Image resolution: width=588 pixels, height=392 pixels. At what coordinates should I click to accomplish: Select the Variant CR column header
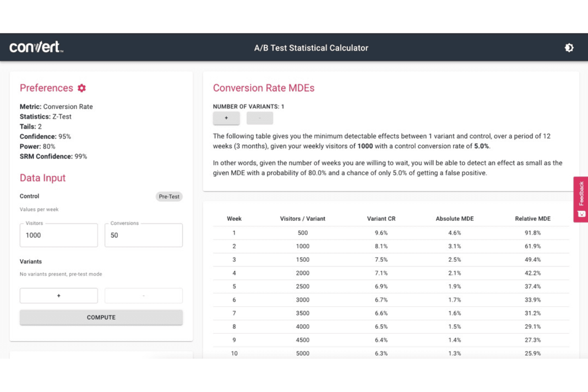pos(381,218)
